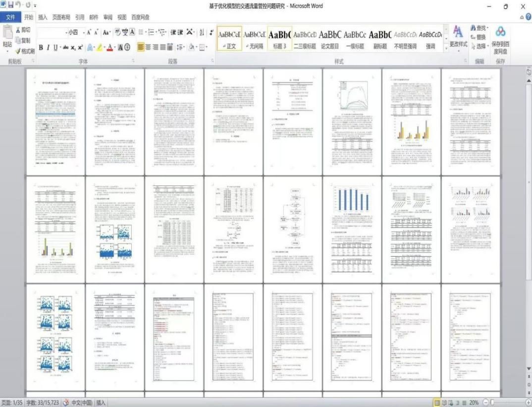Viewport: 532px width, 407px height.
Task: Toggle Italic formatting
Action: click(x=48, y=47)
